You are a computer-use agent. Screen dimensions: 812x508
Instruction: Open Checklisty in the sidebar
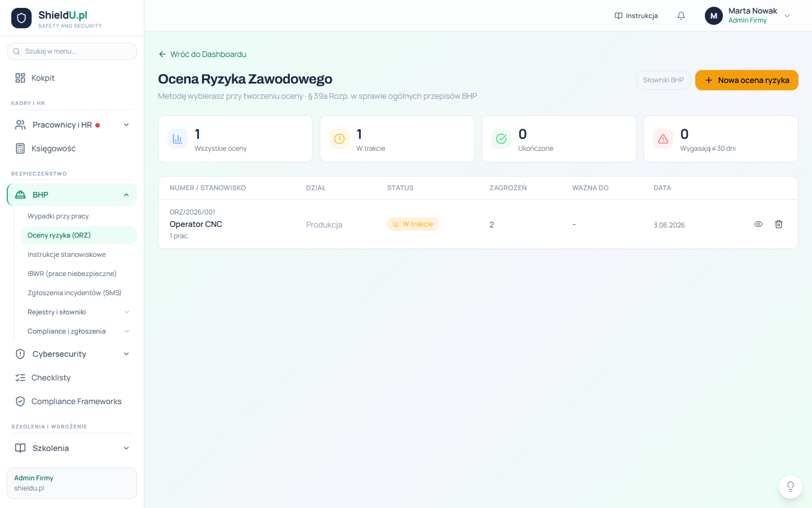tap(72, 378)
